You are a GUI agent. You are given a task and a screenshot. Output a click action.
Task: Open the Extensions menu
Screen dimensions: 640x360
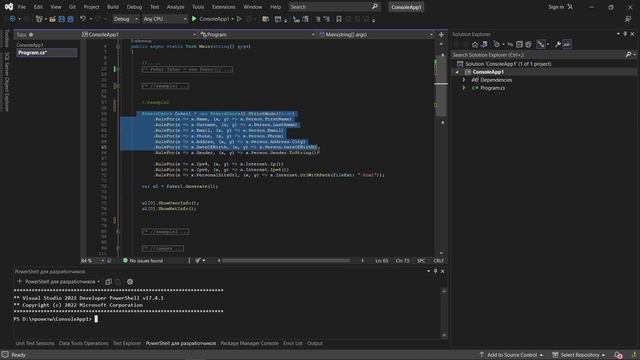[224, 7]
